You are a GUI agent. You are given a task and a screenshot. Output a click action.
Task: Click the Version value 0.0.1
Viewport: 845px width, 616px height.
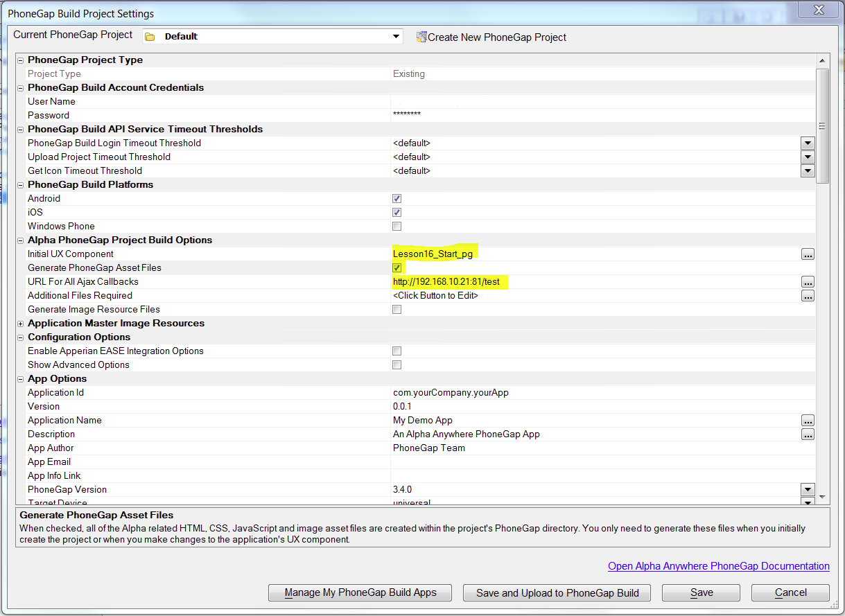click(x=402, y=406)
